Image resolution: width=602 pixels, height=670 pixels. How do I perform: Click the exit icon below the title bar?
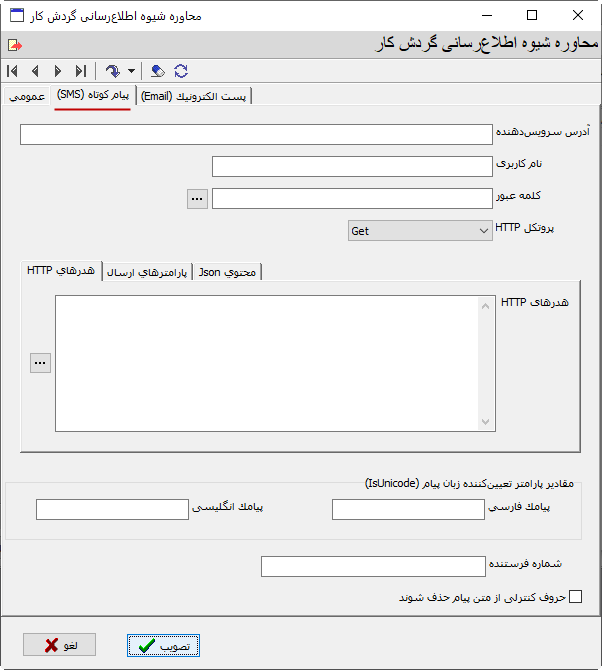[14, 45]
